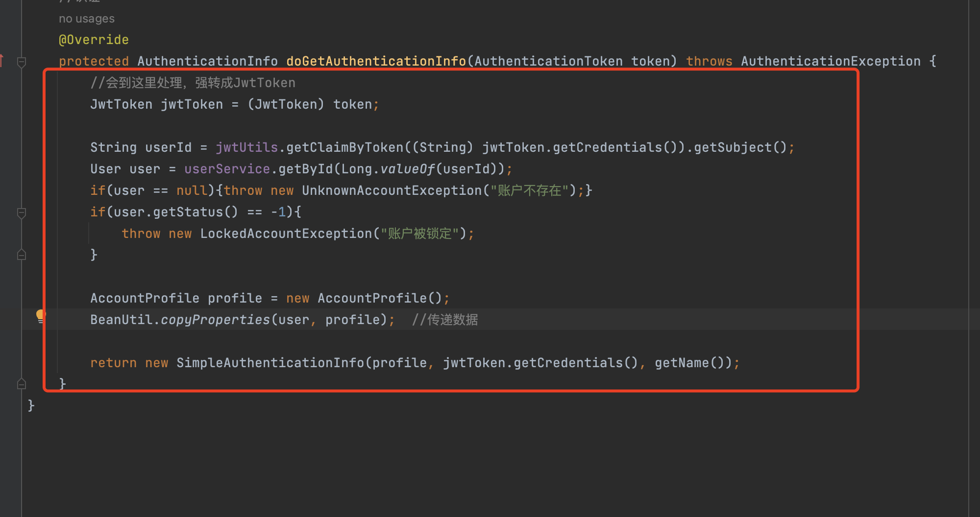Click the red overriding-method arrow in gutter
The image size is (980, 517).
[2, 61]
